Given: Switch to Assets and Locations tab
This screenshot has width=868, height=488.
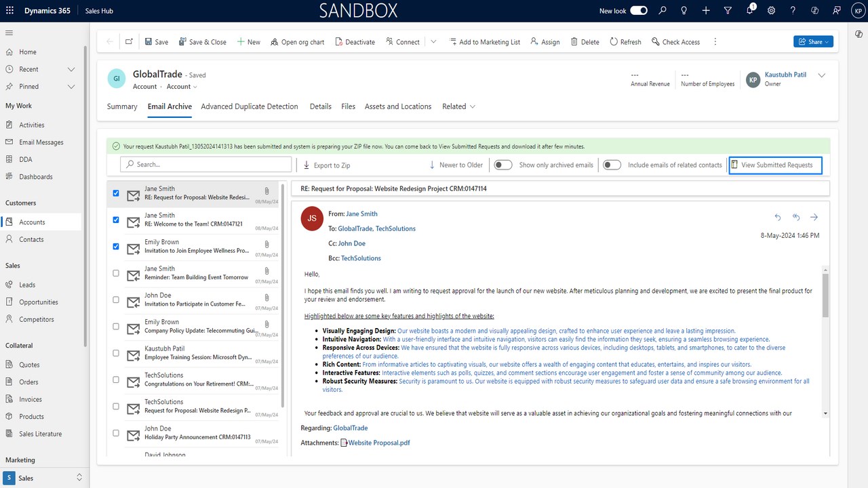Looking at the screenshot, I should [398, 106].
